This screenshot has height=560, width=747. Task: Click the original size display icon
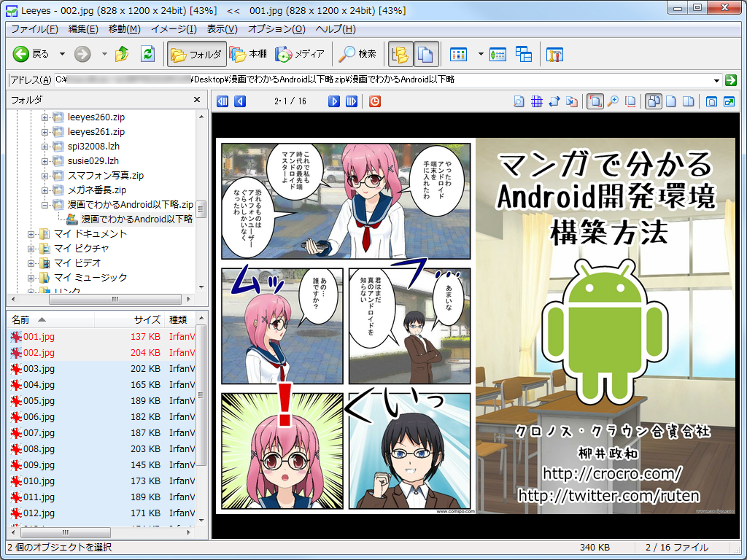click(630, 101)
